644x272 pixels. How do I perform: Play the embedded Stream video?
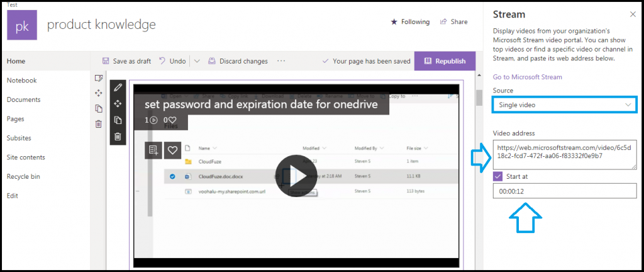click(296, 176)
